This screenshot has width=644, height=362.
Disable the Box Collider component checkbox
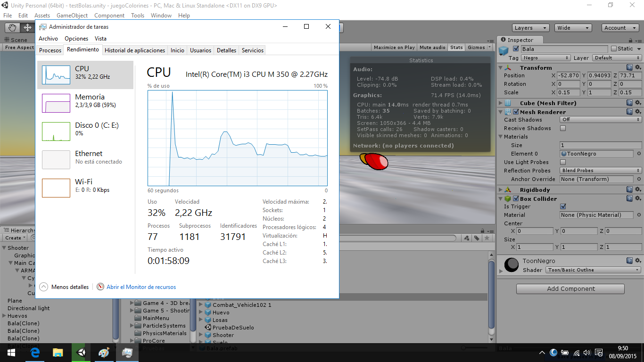516,198
